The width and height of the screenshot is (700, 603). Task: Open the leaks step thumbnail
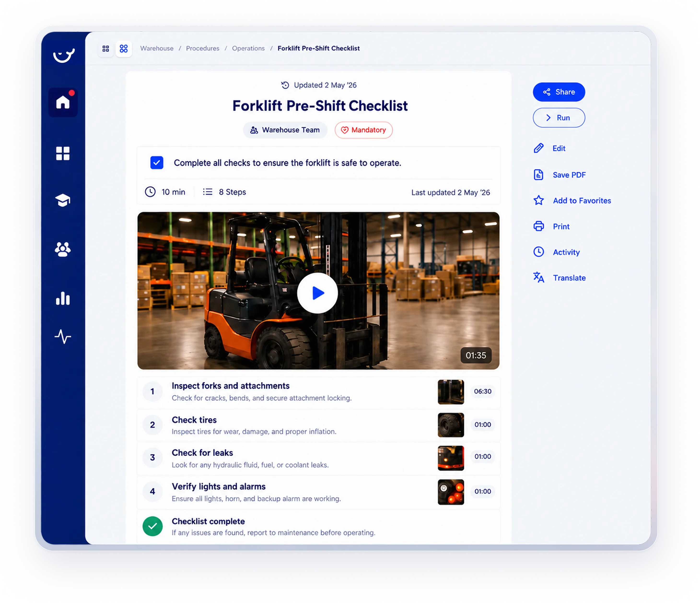coord(451,458)
